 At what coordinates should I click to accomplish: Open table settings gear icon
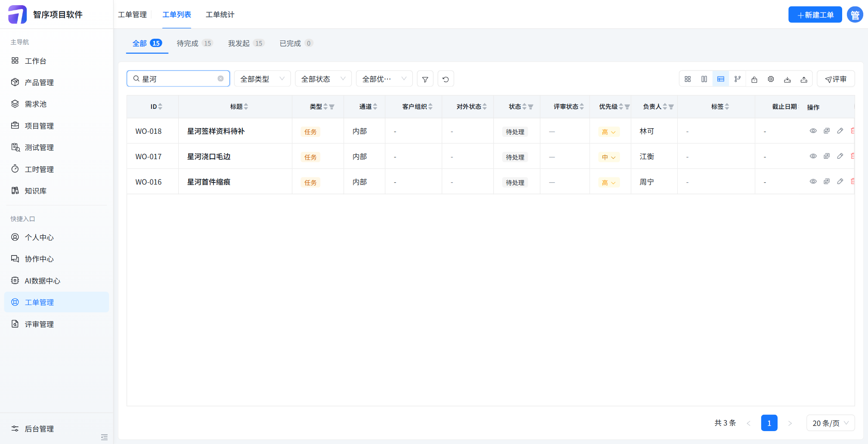[771, 79]
